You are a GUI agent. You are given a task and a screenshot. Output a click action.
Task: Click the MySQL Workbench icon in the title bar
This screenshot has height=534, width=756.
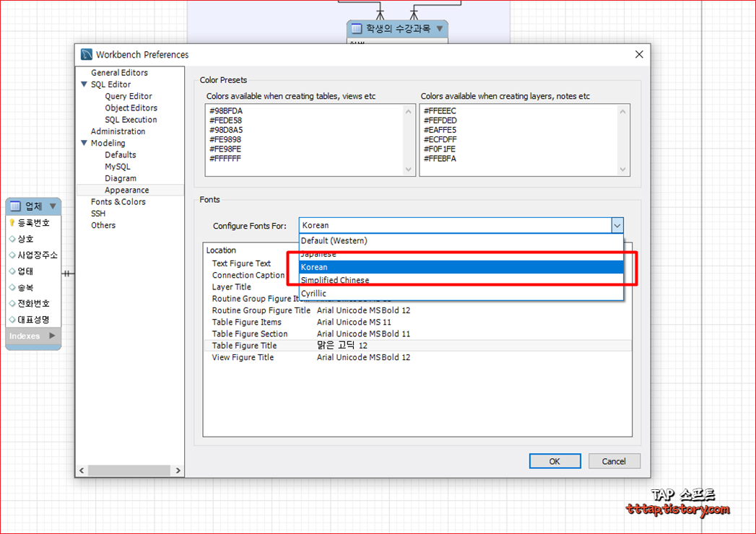pos(87,54)
